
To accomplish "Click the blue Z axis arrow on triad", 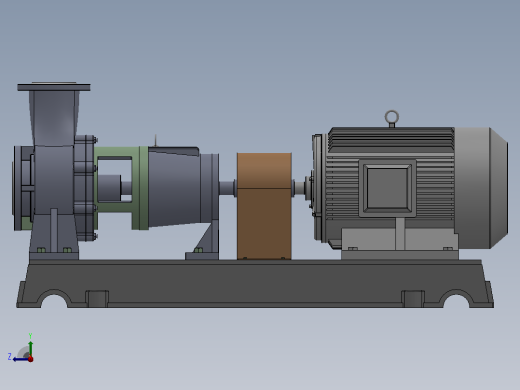I will pos(20,359).
